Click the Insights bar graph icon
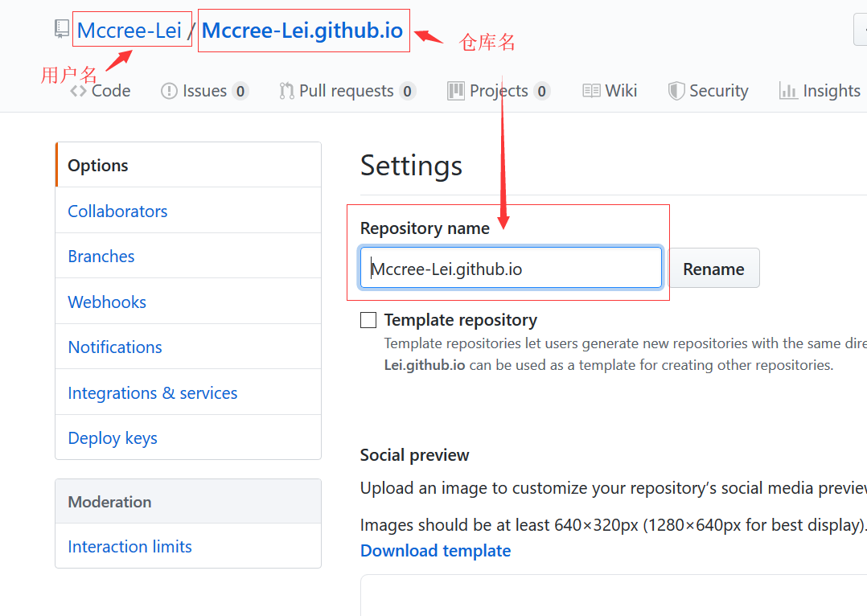The height and width of the screenshot is (616, 867). click(788, 92)
